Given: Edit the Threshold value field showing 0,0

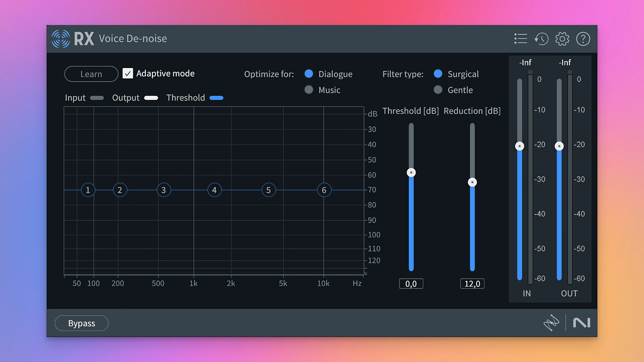Looking at the screenshot, I should [411, 284].
